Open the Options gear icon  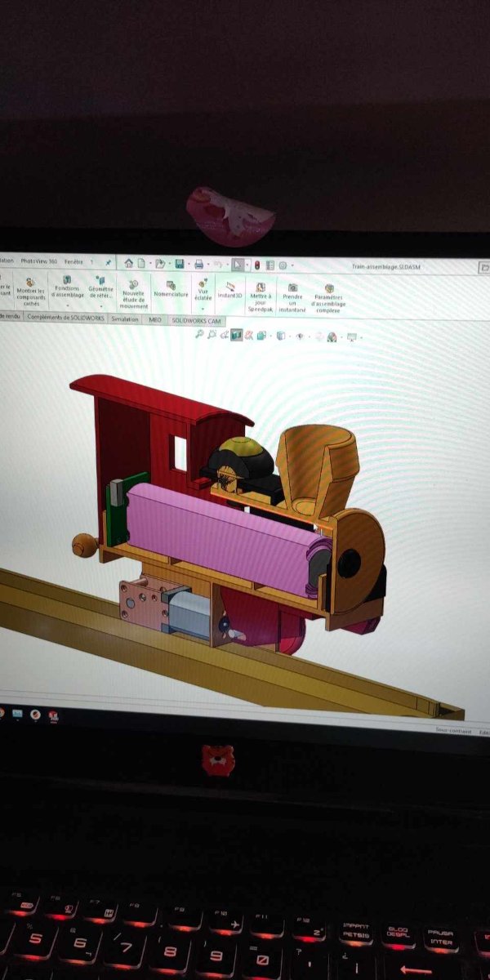pos(283,265)
